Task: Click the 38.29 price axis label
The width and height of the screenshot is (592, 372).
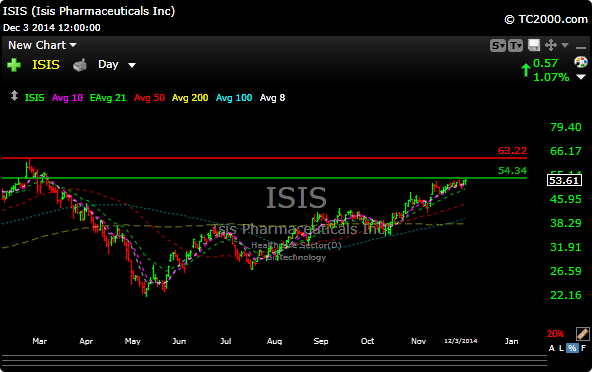Action: coord(566,223)
